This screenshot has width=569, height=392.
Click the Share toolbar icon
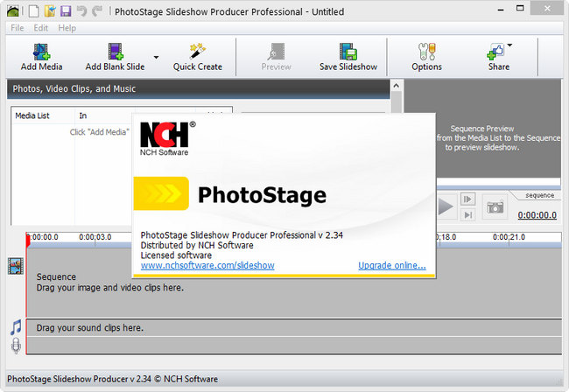(495, 52)
